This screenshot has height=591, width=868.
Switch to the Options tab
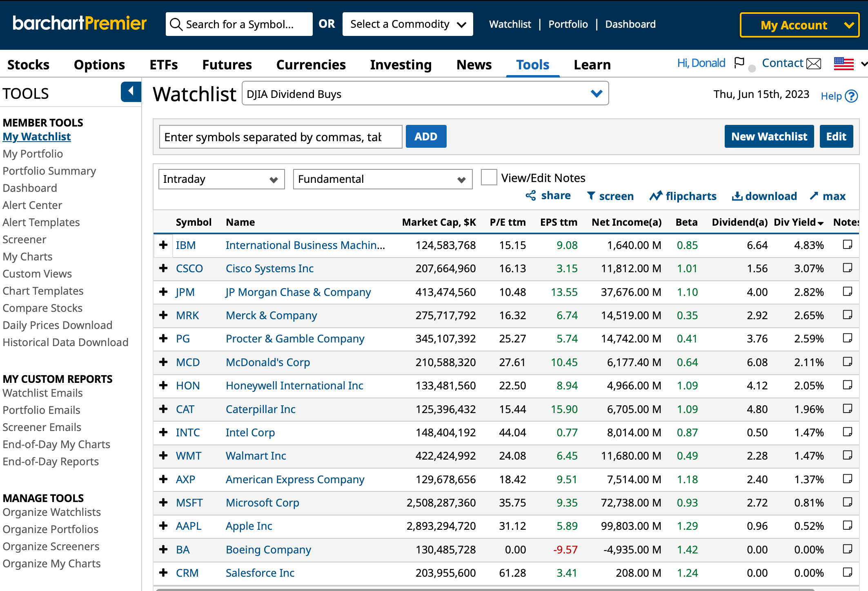pyautogui.click(x=99, y=64)
